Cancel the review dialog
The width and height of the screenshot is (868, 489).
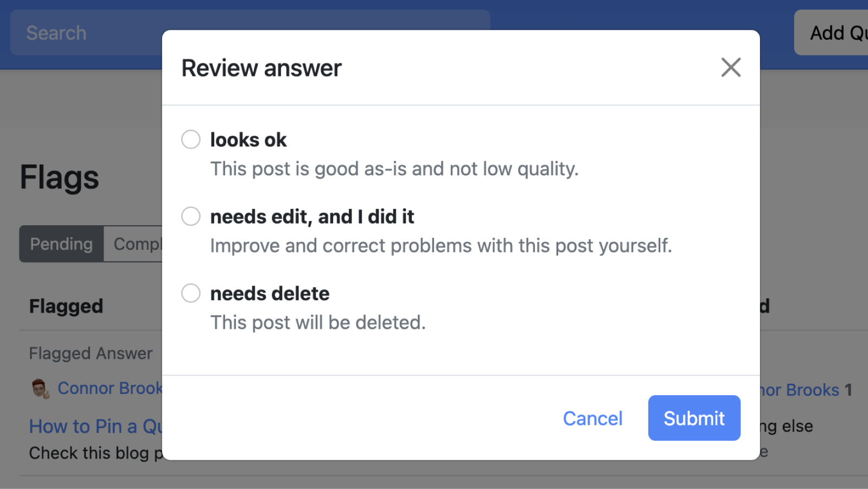point(592,418)
